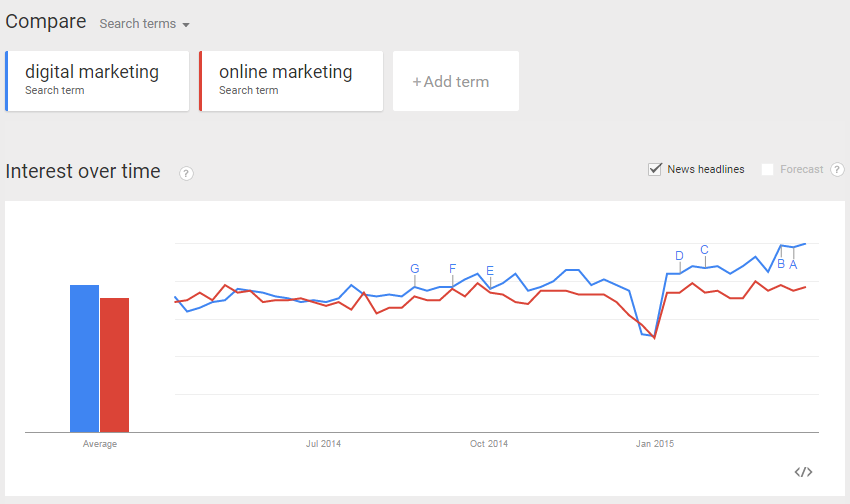Select news headline marker E
850x504 pixels.
click(x=490, y=270)
